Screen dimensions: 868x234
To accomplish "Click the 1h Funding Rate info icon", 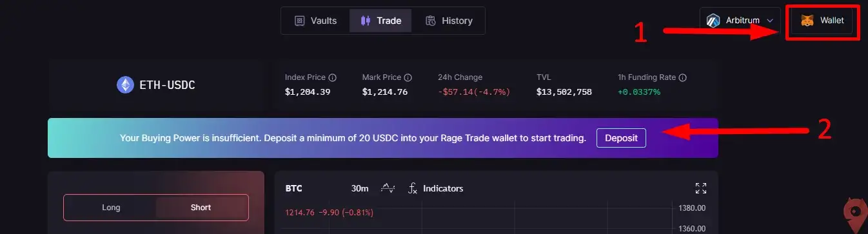I will coord(683,77).
